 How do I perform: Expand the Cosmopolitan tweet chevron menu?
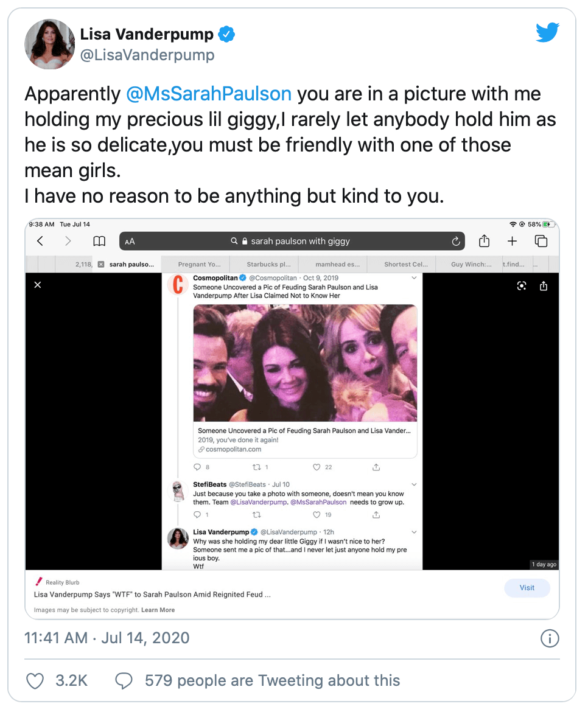(414, 278)
